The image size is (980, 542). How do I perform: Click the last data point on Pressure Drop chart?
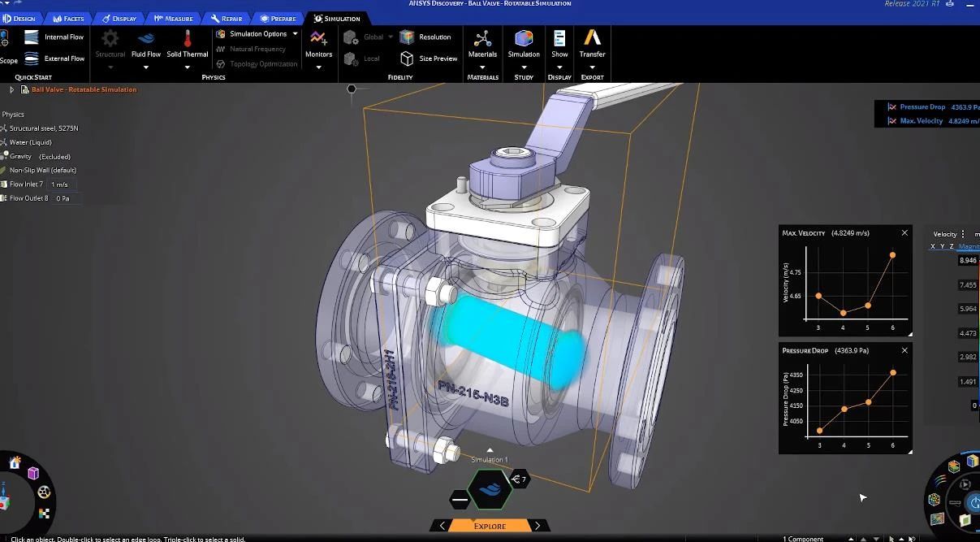[x=893, y=373]
